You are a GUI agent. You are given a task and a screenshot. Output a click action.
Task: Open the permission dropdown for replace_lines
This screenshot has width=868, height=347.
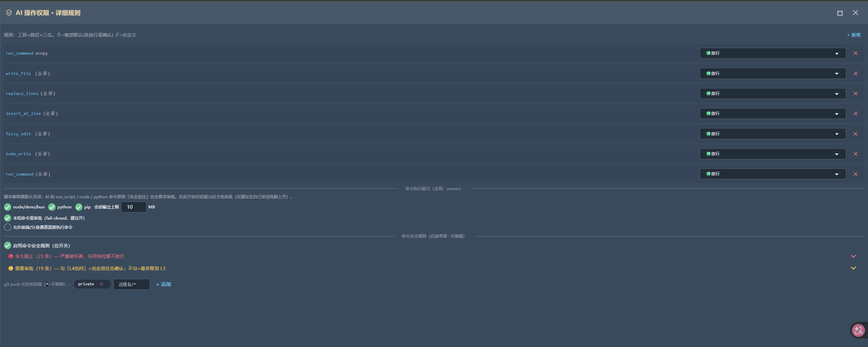tap(773, 94)
